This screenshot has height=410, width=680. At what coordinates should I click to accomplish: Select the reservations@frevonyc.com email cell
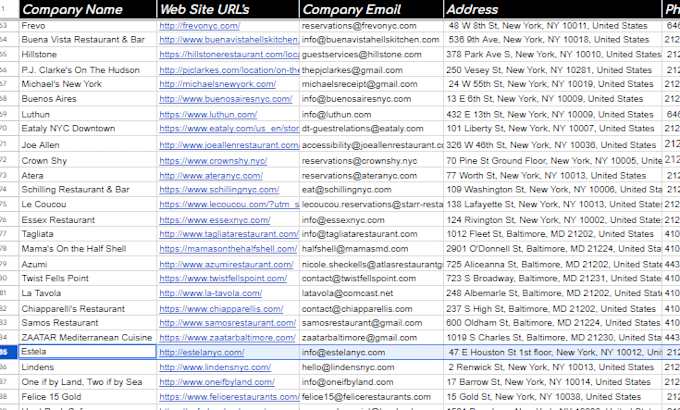[x=371, y=26]
